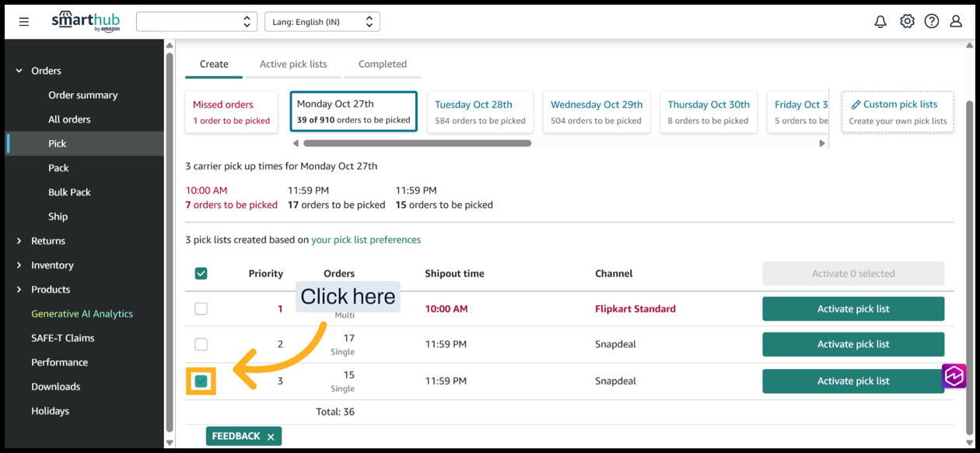The image size is (980, 453).
Task: Select the Tuesday Oct 28th date card
Action: (x=480, y=111)
